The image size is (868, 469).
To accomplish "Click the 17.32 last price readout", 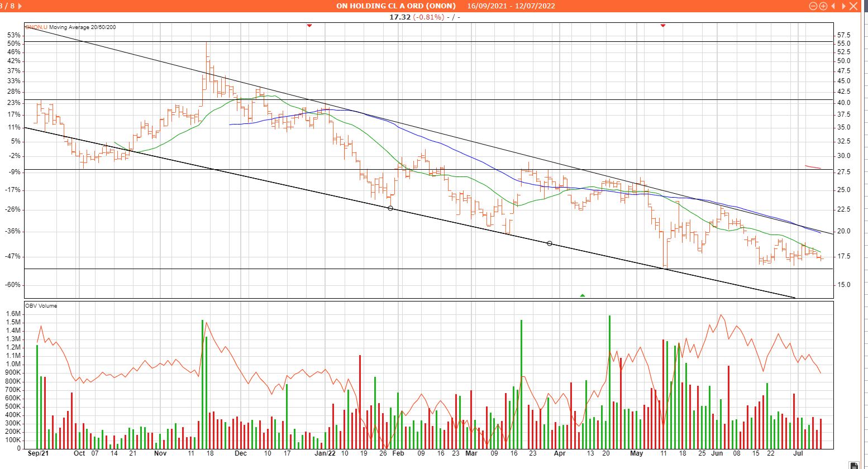I will pos(399,17).
